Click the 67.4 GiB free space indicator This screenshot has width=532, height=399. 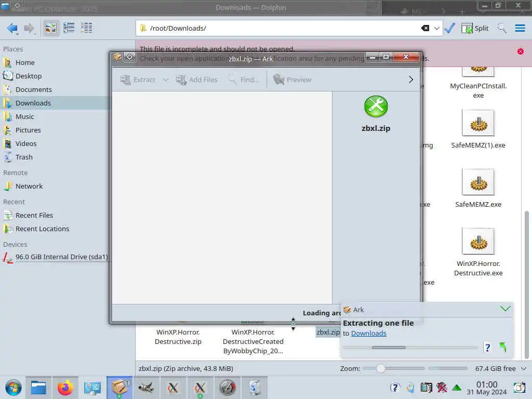click(495, 369)
